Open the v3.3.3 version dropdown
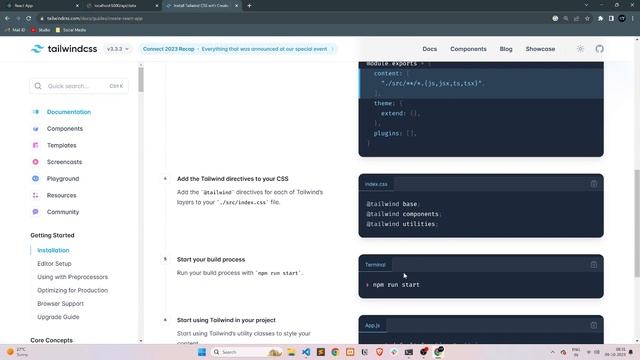640x360 pixels. (x=118, y=49)
